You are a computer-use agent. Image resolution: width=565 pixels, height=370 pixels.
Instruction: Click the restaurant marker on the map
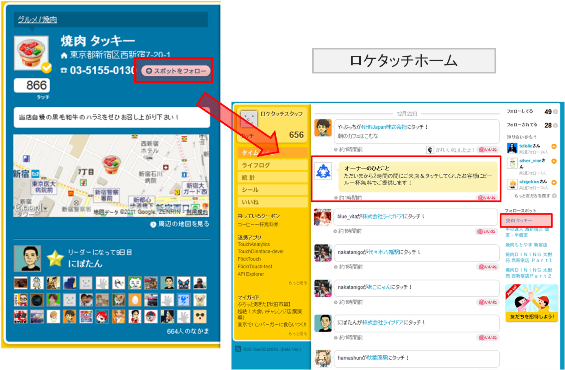[x=111, y=164]
